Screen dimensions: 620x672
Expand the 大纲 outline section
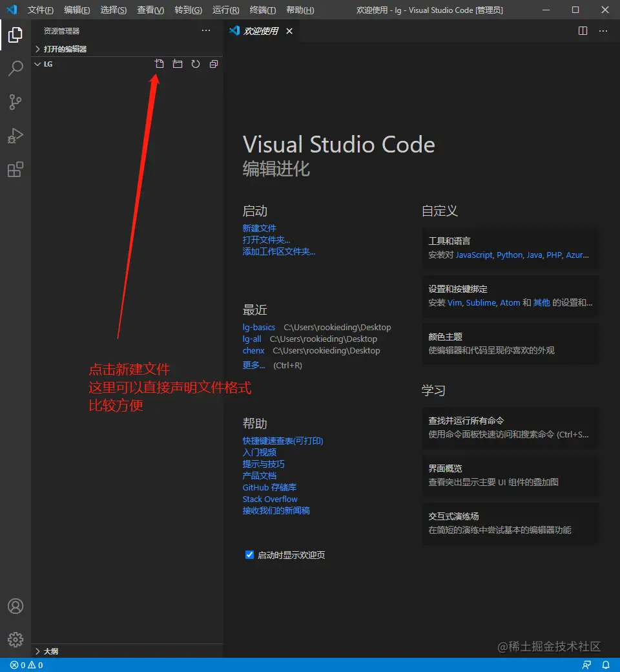point(127,651)
